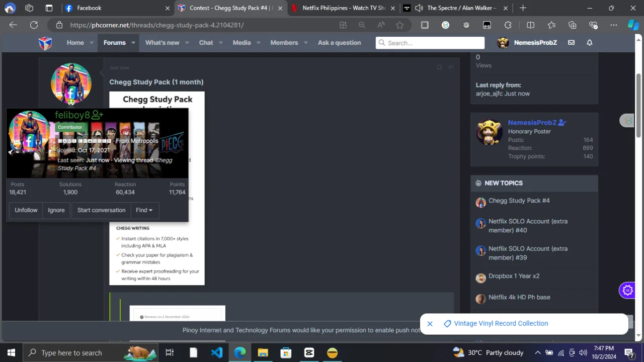Image resolution: width=644 pixels, height=362 pixels.
Task: Open the Nètflix 4k HD Ph base topic
Action: pyautogui.click(x=519, y=297)
